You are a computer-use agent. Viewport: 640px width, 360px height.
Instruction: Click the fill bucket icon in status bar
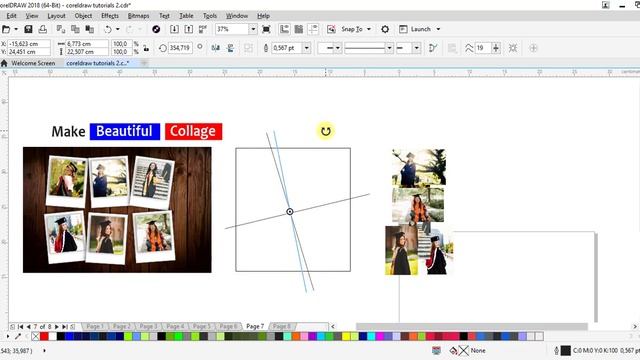pos(453,351)
